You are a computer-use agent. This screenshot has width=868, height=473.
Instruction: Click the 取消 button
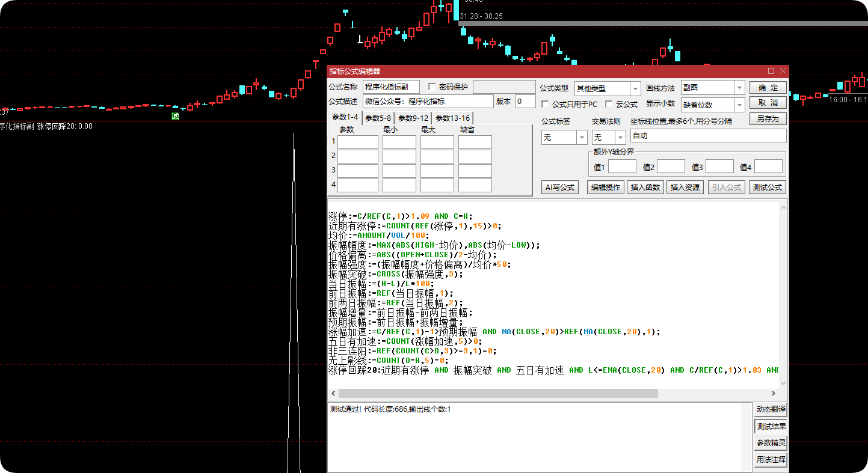click(x=768, y=103)
